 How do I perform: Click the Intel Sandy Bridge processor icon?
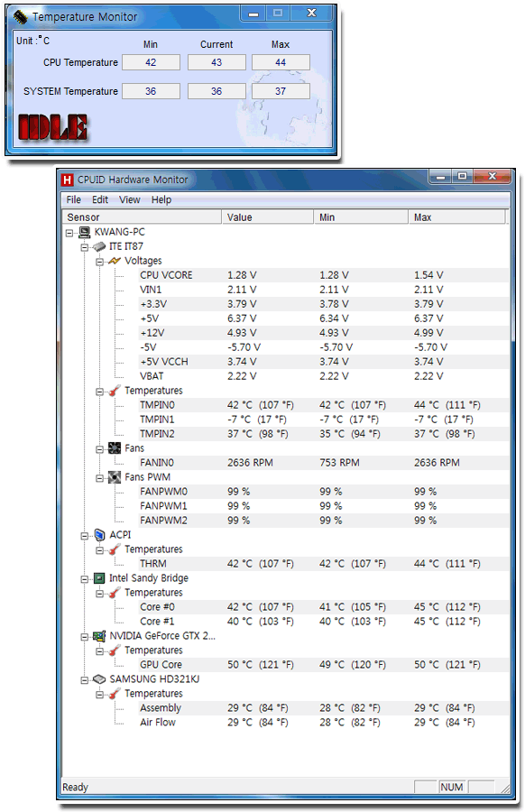click(x=99, y=578)
